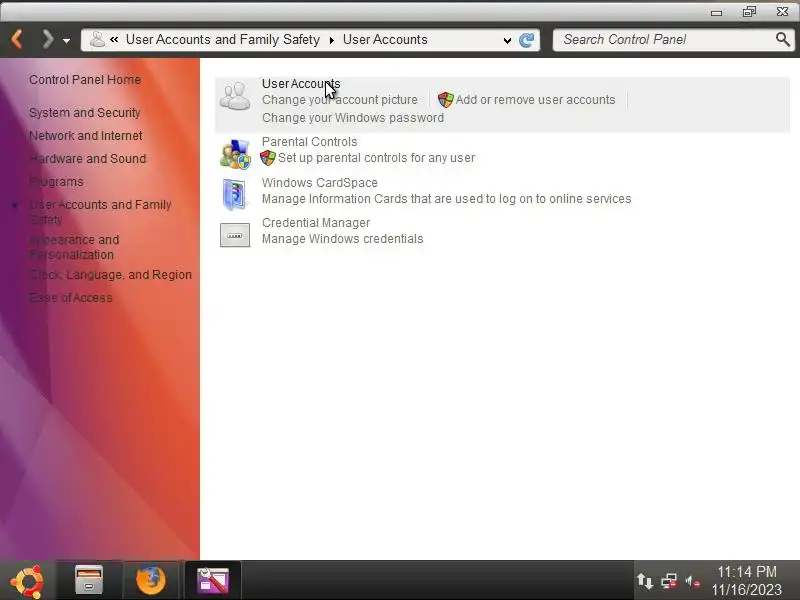The image size is (800, 600).
Task: Click the User Accounts people icon
Action: tap(235, 96)
